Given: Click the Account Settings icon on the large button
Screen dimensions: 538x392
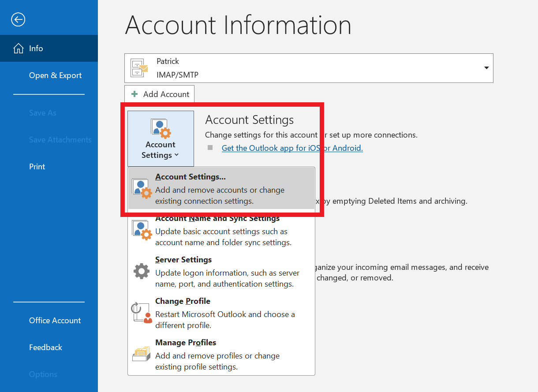Looking at the screenshot, I should tap(161, 128).
